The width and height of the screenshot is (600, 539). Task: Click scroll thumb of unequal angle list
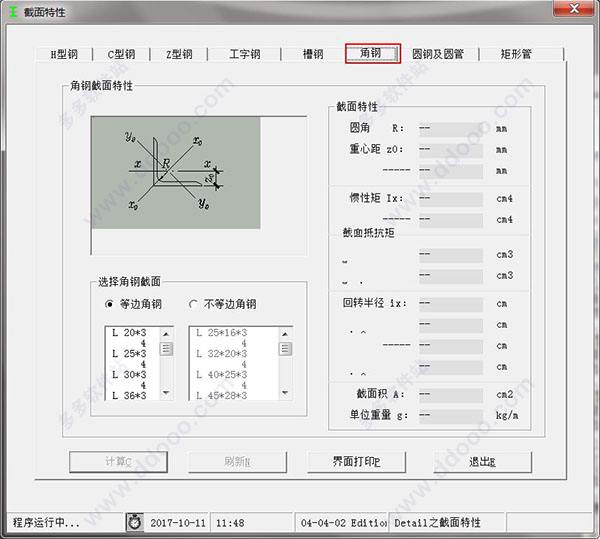pos(285,348)
